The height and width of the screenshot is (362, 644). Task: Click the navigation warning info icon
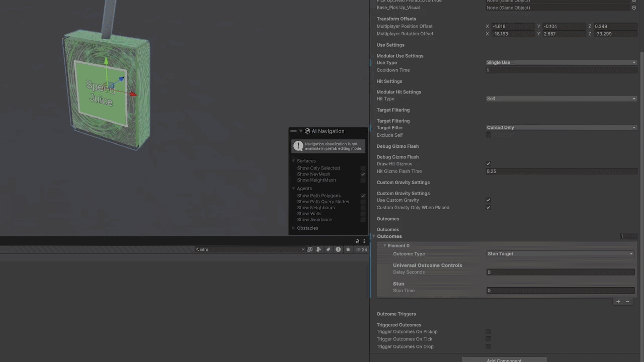point(298,146)
